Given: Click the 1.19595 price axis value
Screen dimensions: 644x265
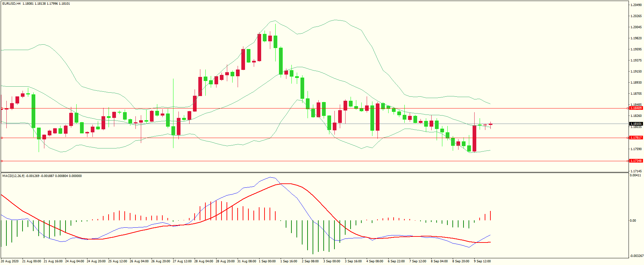Looking at the screenshot, I should [636, 49].
